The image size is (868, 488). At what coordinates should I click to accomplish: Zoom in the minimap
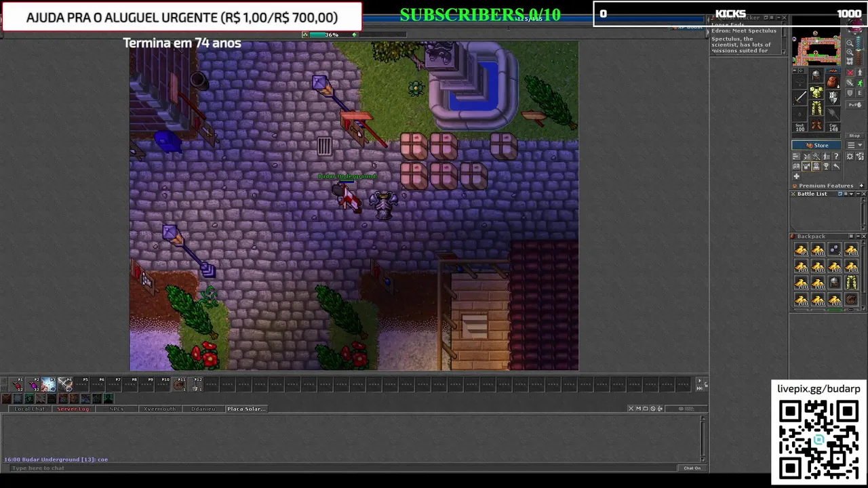850,52
